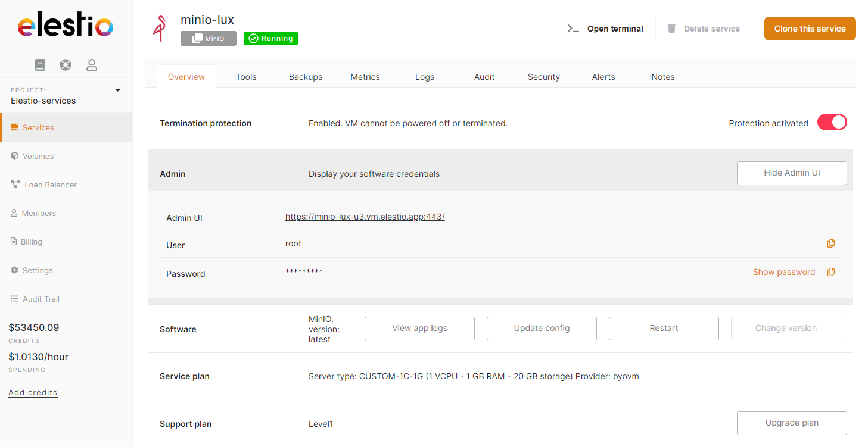Open Load Balancer in the sidebar
Image resolution: width=868 pixels, height=447 pixels.
tap(66, 185)
